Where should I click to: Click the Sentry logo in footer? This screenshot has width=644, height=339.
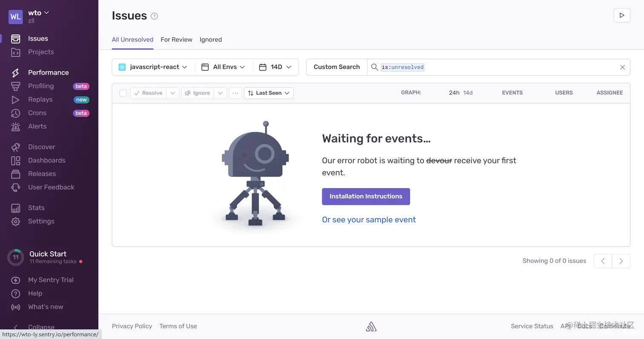371,327
